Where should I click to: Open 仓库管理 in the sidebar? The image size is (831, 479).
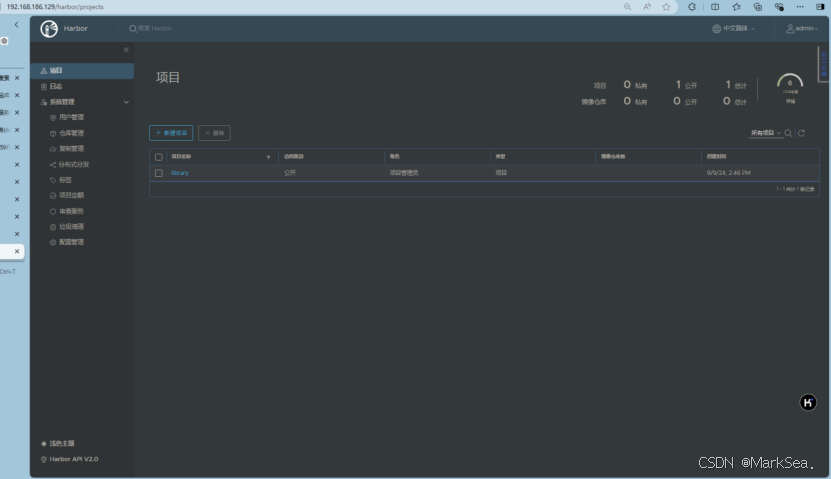[x=71, y=133]
